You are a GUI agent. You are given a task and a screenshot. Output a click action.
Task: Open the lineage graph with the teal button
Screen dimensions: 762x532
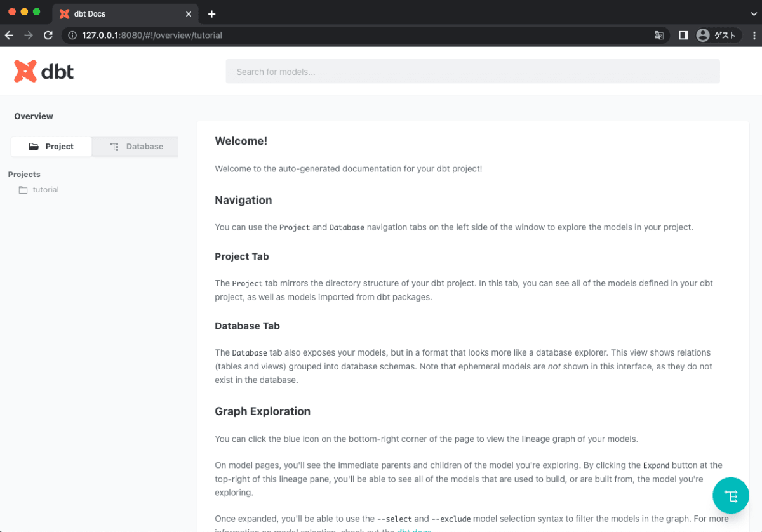tap(731, 495)
